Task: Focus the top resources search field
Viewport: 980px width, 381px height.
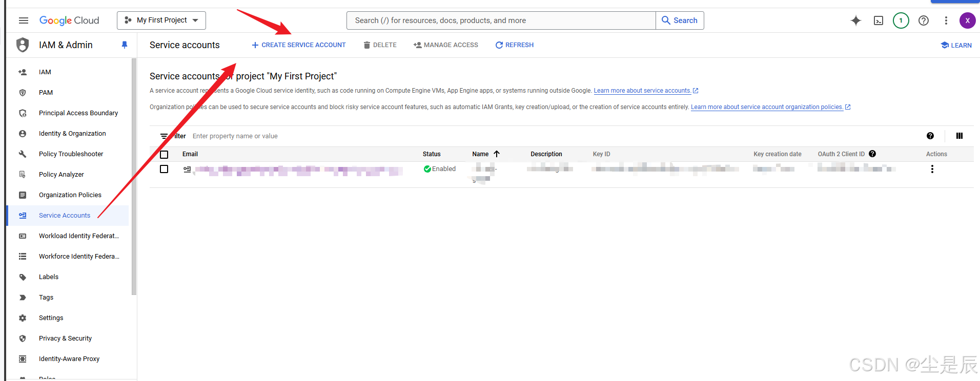Action: point(501,20)
